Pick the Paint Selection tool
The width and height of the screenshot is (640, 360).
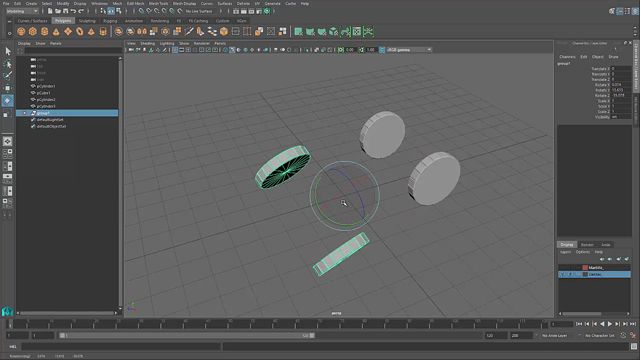[x=8, y=76]
